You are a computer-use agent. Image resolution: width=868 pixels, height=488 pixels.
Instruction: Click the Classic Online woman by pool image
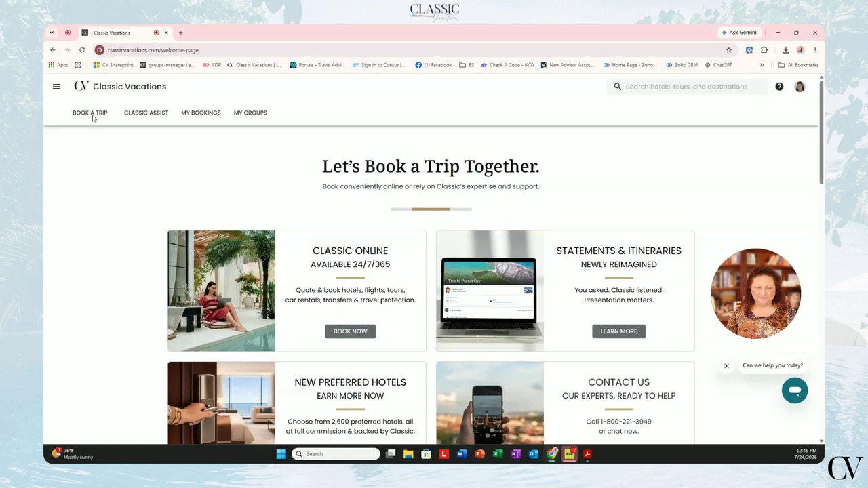[x=222, y=291]
